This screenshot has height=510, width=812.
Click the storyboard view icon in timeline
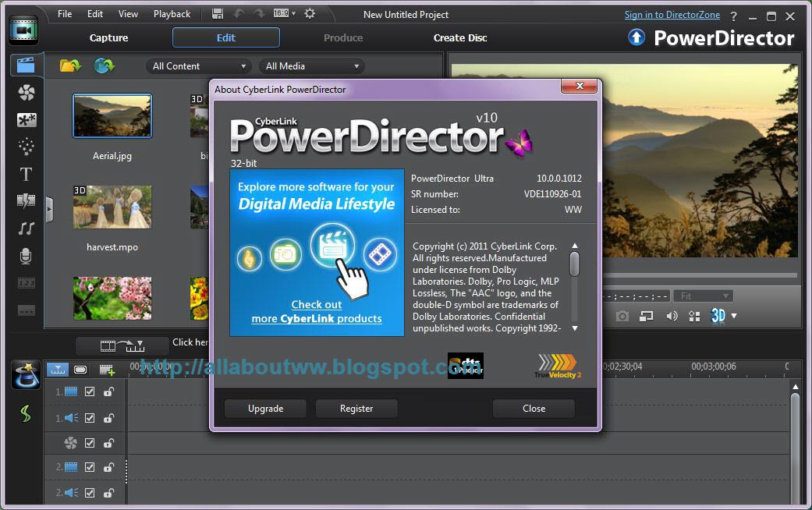tap(80, 370)
